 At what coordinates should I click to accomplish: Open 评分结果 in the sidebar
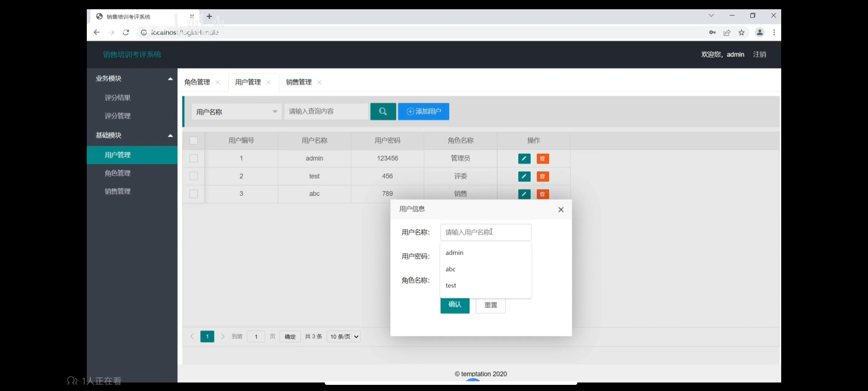[118, 98]
